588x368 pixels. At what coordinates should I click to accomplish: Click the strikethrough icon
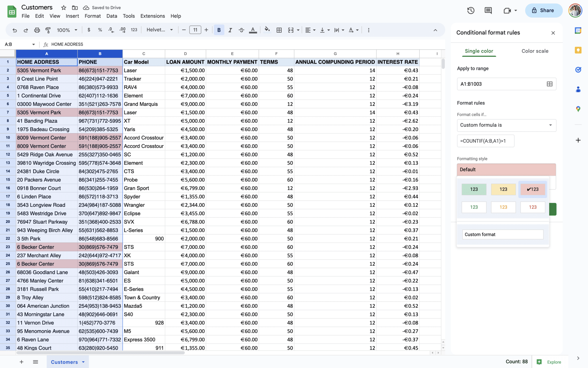tap(241, 30)
